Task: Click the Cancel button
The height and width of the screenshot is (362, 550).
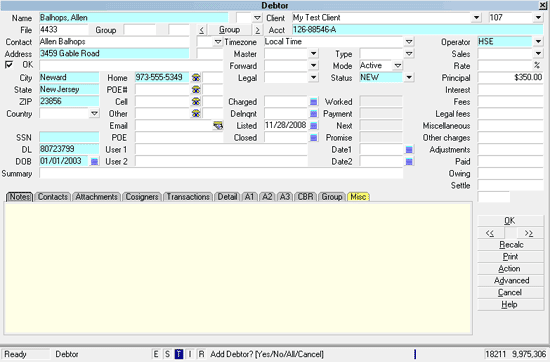Action: click(x=510, y=293)
